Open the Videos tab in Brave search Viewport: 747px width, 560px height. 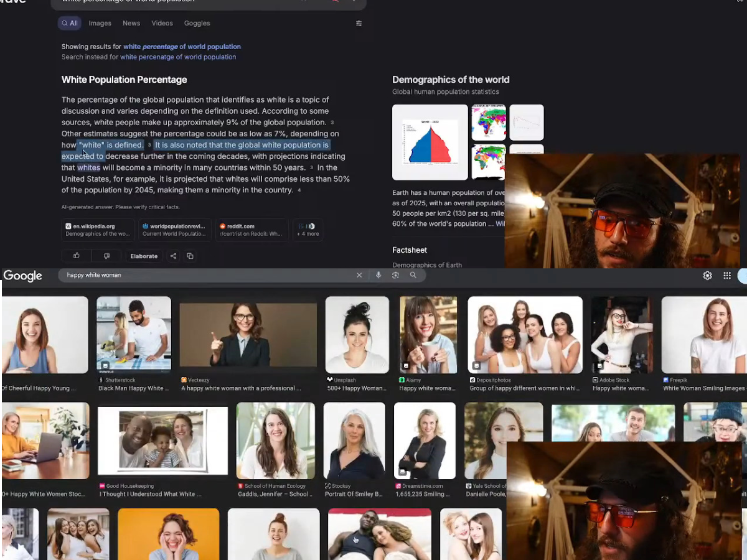162,23
